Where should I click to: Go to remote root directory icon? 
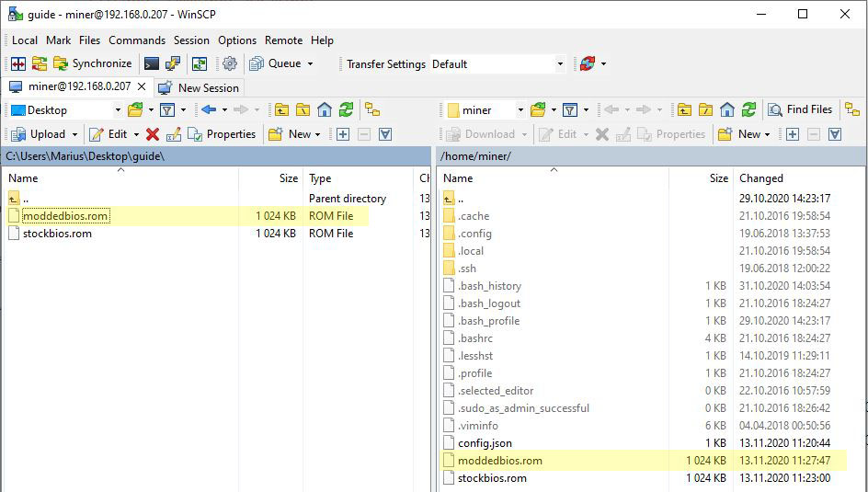705,109
